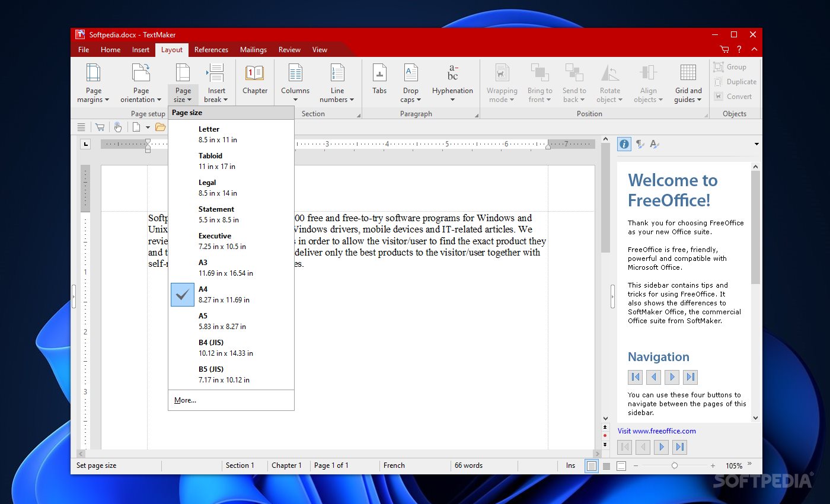The height and width of the screenshot is (504, 830).
Task: Click the open folder icon
Action: pyautogui.click(x=160, y=127)
